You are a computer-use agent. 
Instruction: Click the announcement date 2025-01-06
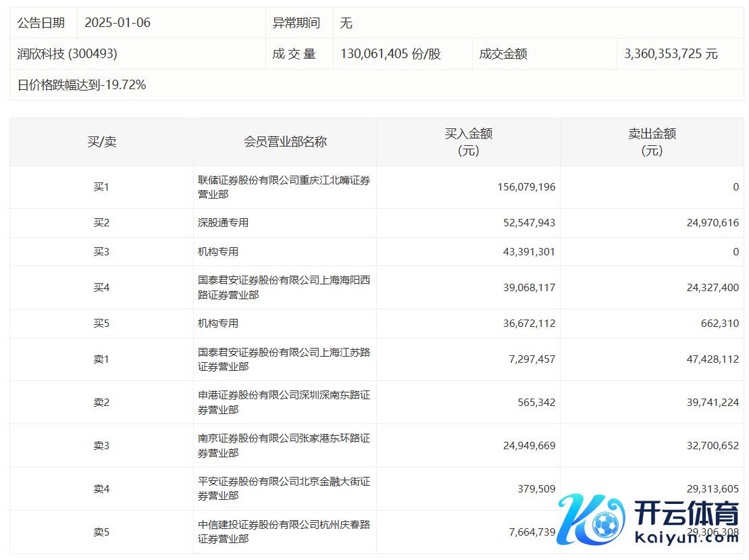click(x=118, y=23)
